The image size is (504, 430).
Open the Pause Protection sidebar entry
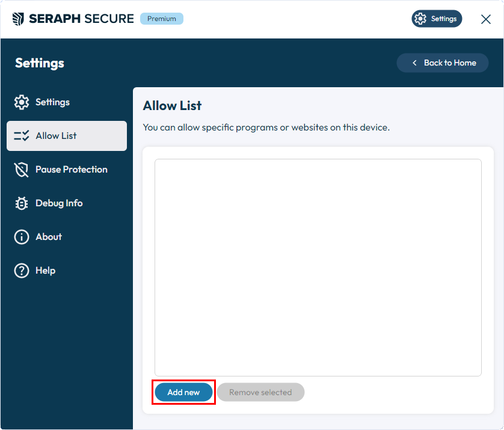pos(67,170)
